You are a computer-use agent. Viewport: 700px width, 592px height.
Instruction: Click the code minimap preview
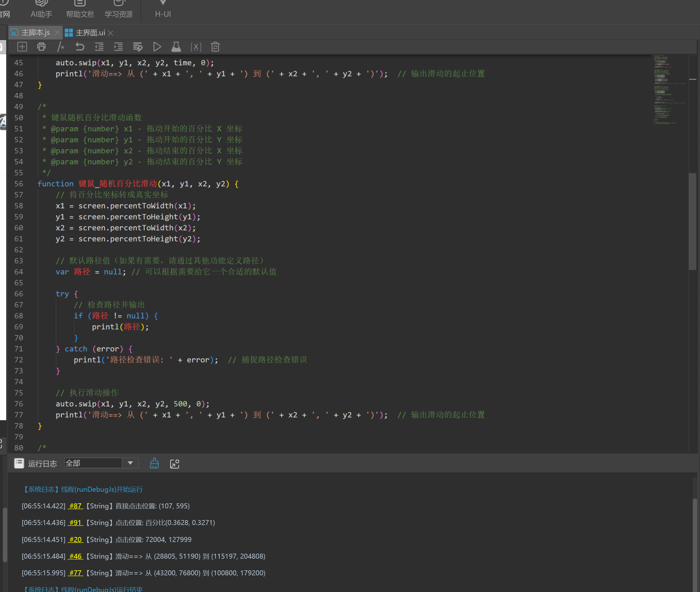click(669, 90)
